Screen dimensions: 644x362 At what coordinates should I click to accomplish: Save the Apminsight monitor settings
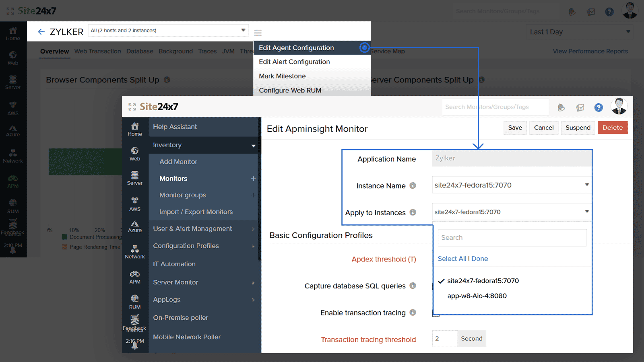coord(515,128)
